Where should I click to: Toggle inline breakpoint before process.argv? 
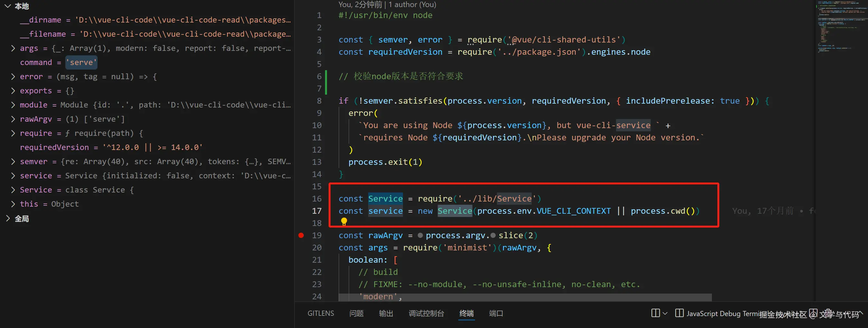point(420,235)
